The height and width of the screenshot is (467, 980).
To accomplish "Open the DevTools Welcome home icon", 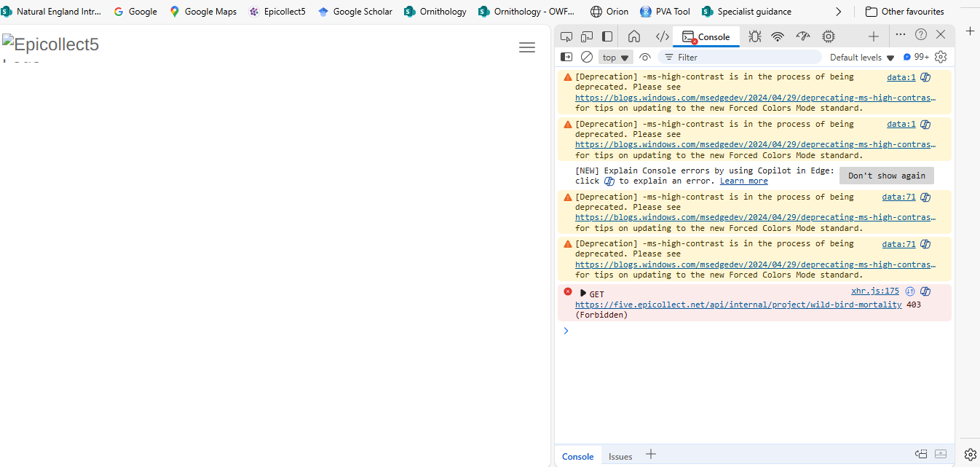I will 634,36.
